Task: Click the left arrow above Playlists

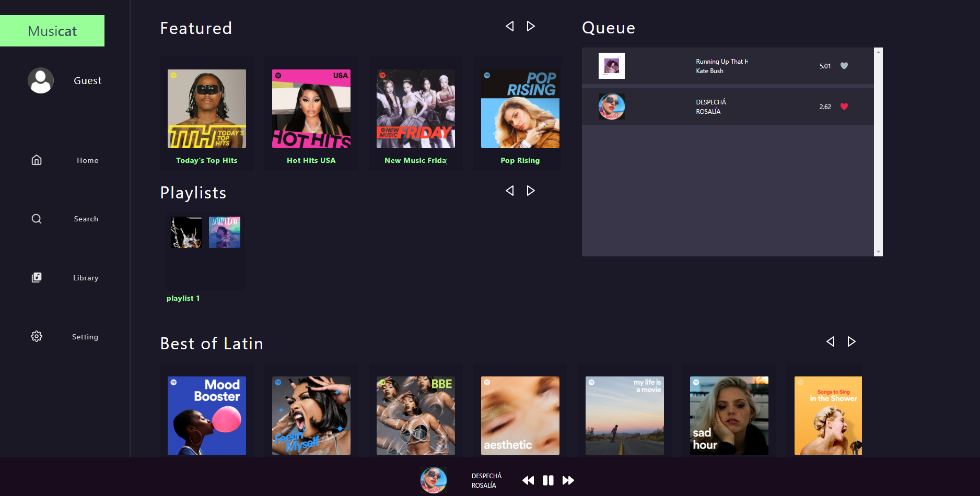Action: click(509, 190)
